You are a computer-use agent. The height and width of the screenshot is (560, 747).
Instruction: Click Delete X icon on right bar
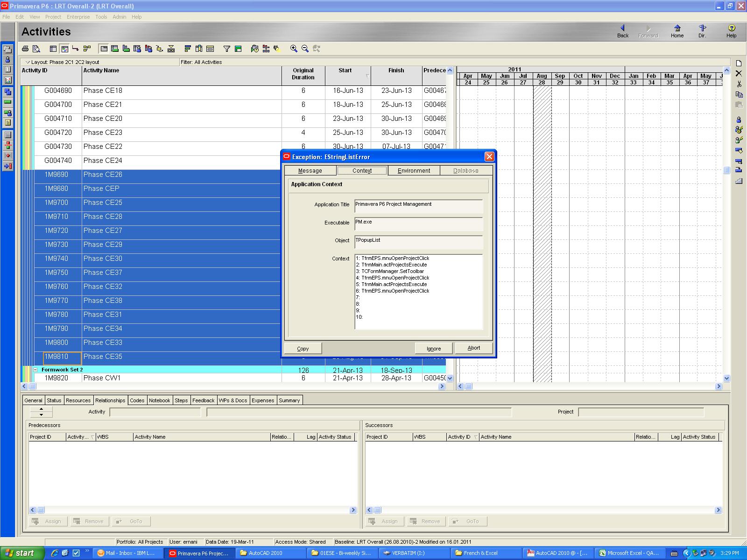click(x=739, y=73)
